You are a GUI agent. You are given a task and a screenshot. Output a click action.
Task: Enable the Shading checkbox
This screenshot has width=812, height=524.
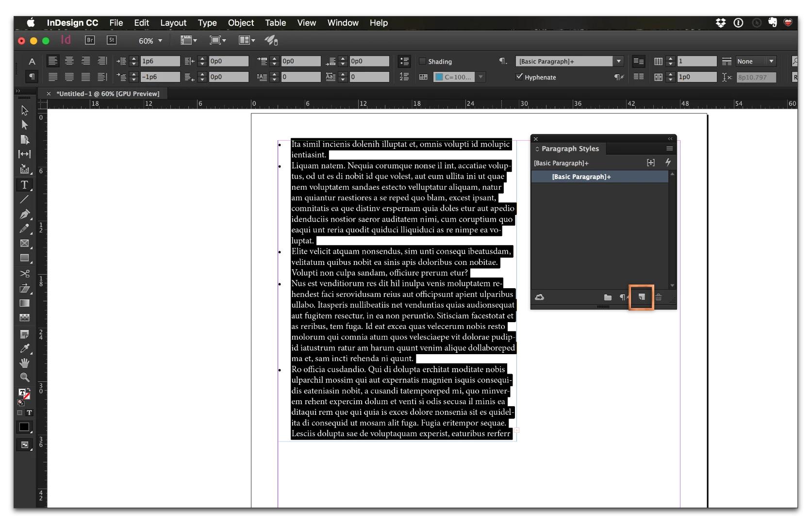coord(422,61)
